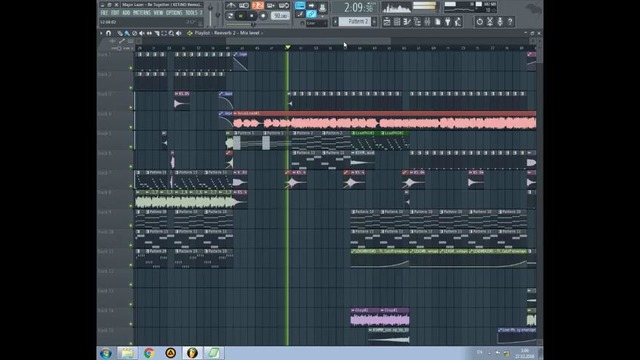Click the save/render scissors-like icon
Screen dimensions: 640x360
(489, 22)
